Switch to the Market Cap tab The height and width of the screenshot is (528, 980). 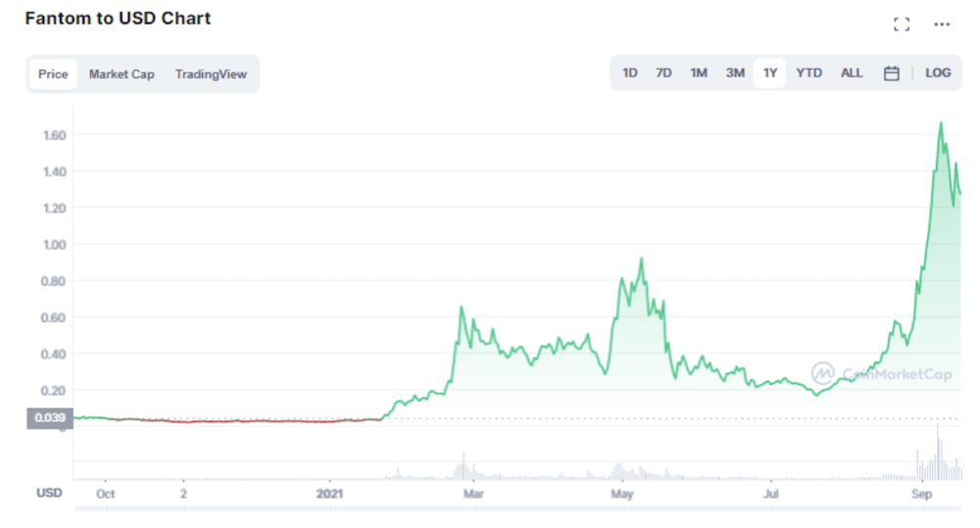122,74
